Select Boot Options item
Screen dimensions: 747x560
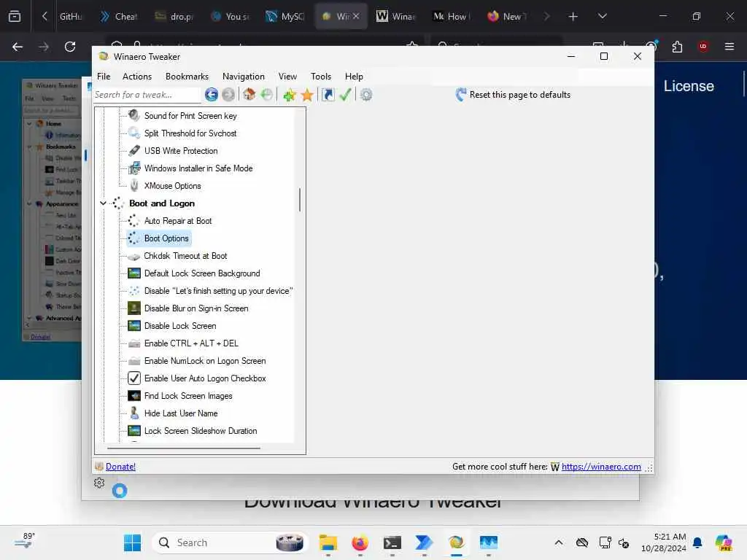coord(166,238)
